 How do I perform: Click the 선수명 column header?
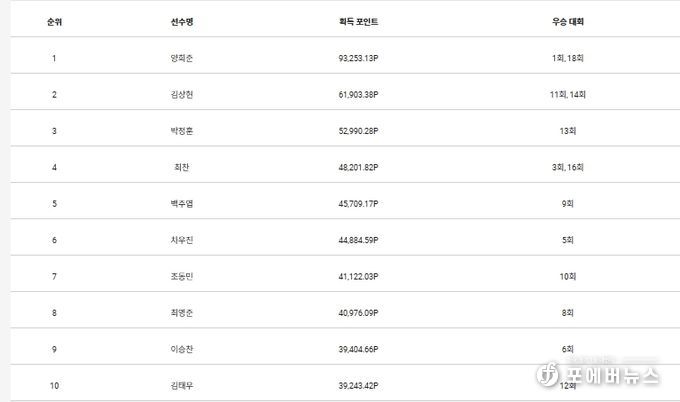pyautogui.click(x=182, y=22)
